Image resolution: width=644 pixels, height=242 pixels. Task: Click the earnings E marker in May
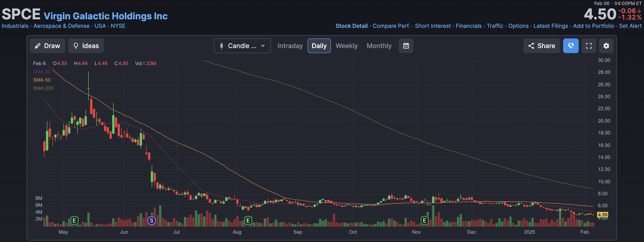(74, 221)
